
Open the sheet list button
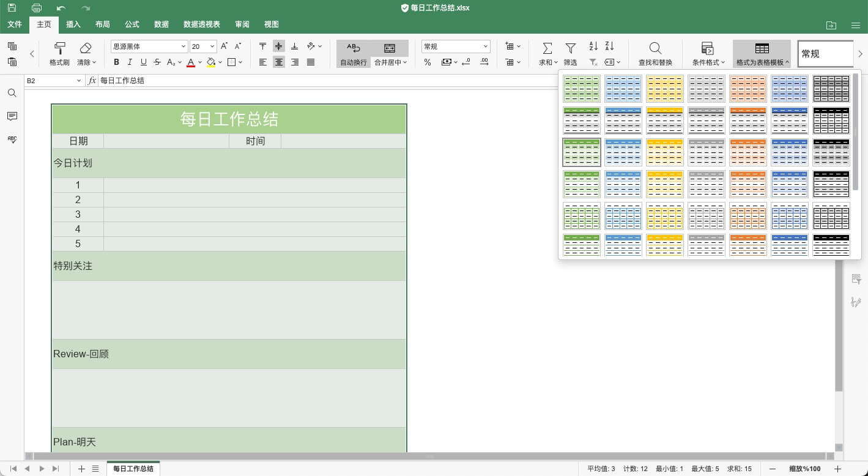95,469
